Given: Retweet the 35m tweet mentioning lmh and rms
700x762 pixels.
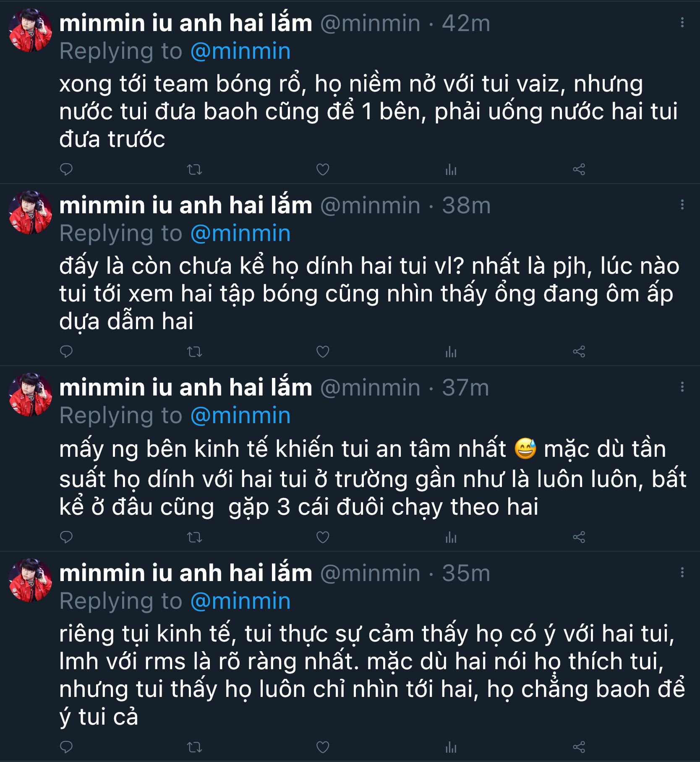Looking at the screenshot, I should point(194,747).
